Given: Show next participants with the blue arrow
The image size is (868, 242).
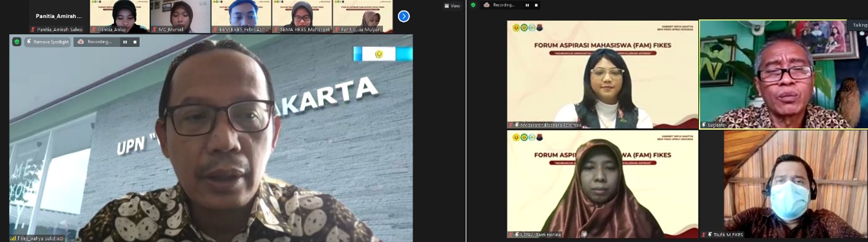Looking at the screenshot, I should [x=404, y=16].
